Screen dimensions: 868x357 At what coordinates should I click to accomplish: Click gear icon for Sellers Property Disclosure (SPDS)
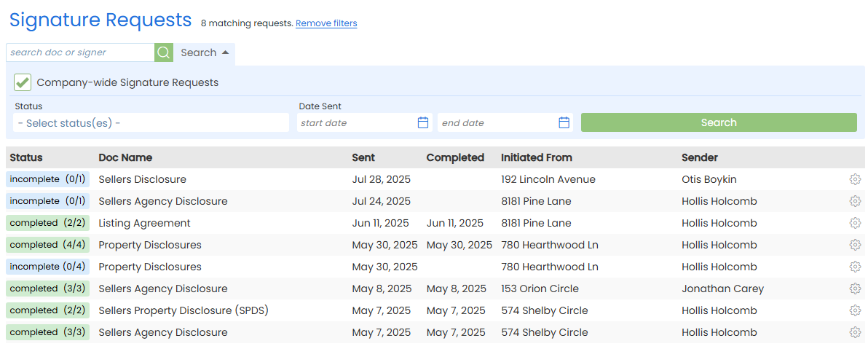855,310
